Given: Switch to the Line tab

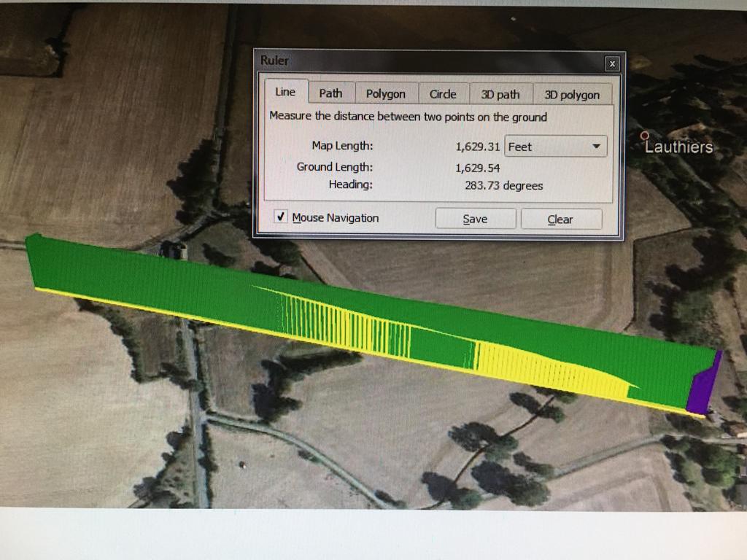Looking at the screenshot, I should 286,91.
